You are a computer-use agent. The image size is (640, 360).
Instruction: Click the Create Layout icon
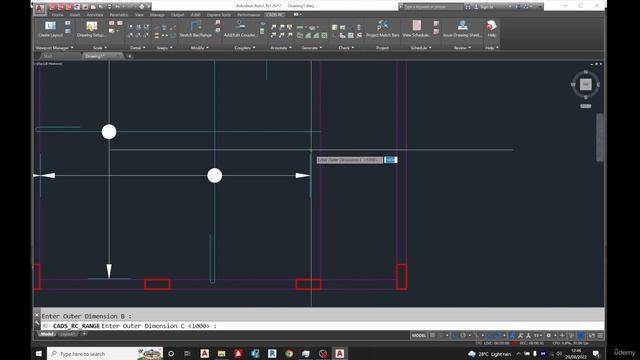[50, 27]
